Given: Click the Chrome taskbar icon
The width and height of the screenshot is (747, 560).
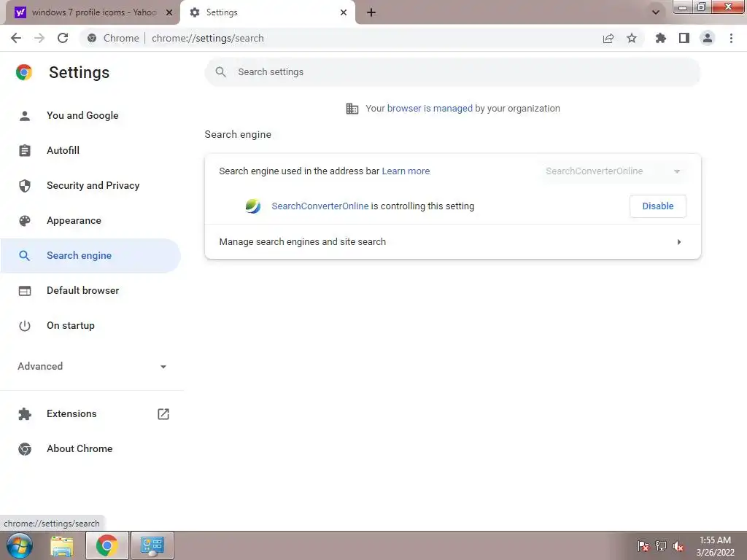Looking at the screenshot, I should [x=107, y=545].
